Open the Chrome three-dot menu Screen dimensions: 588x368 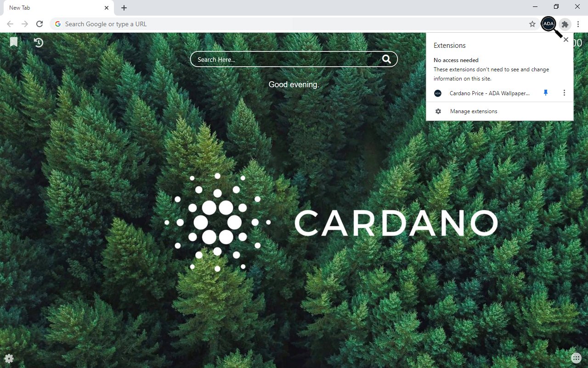[578, 24]
